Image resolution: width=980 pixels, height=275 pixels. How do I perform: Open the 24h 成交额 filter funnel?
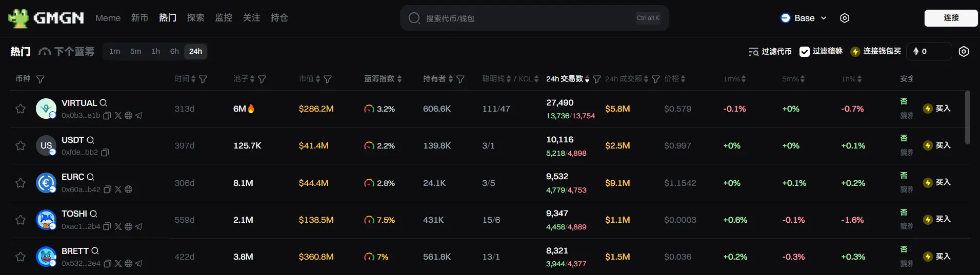point(655,79)
